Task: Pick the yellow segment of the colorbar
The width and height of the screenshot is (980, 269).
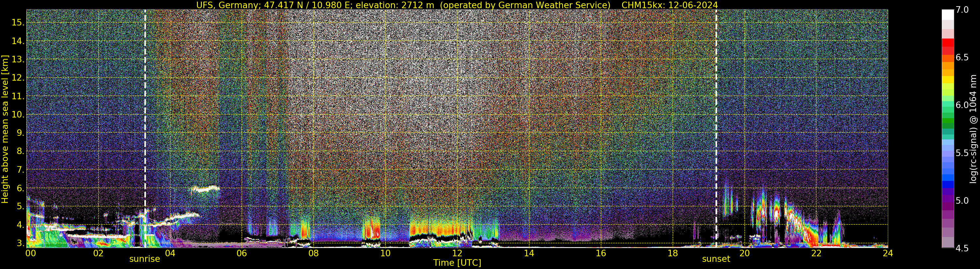Action: point(948,80)
